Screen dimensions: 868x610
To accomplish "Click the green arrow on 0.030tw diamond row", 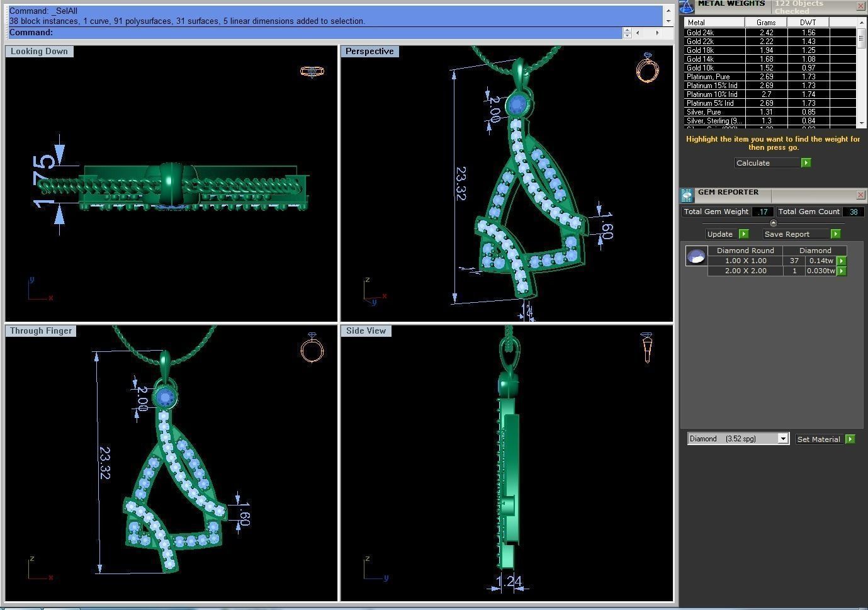I will [842, 271].
